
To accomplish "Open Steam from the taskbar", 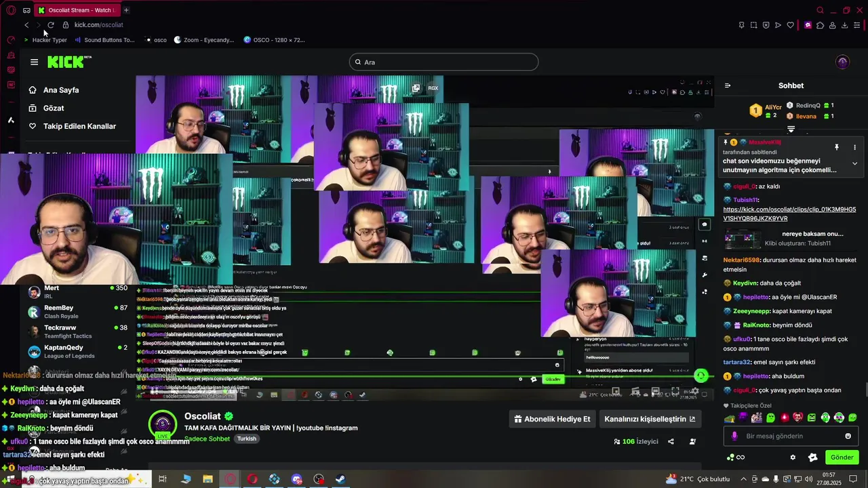I will pyautogui.click(x=341, y=479).
